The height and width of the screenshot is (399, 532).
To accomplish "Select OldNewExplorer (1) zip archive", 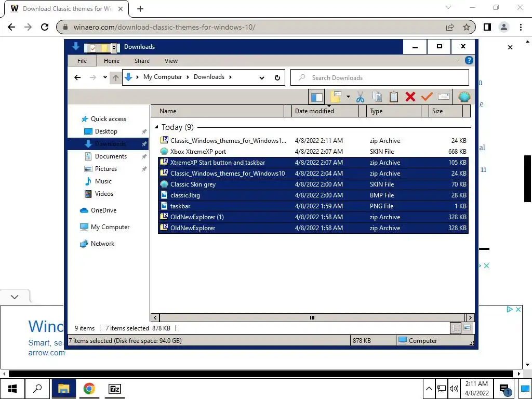I will click(x=313, y=217).
